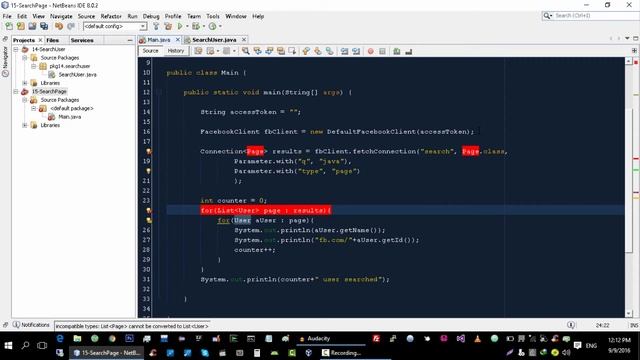Select the Main.java editor tab
Screen dimensions: 640x360
pyautogui.click(x=159, y=40)
